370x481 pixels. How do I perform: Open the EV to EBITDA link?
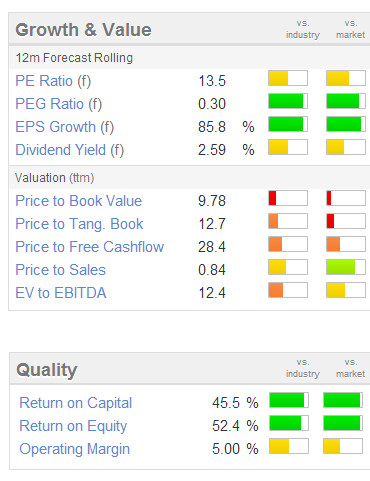pyautogui.click(x=61, y=293)
